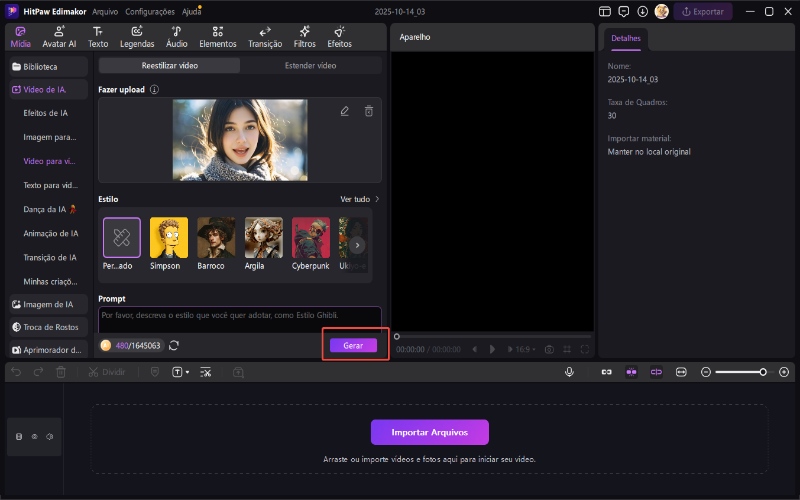The image size is (800, 500).
Task: Open Animação de IA
Action: click(51, 233)
